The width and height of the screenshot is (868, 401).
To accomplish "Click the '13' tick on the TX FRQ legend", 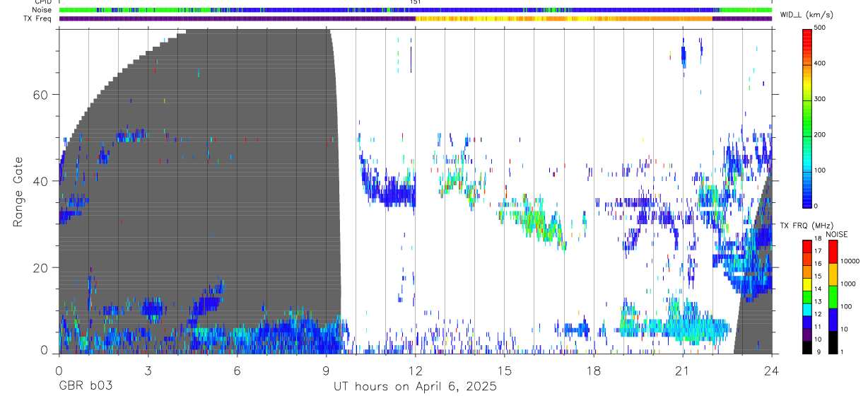I will [818, 302].
